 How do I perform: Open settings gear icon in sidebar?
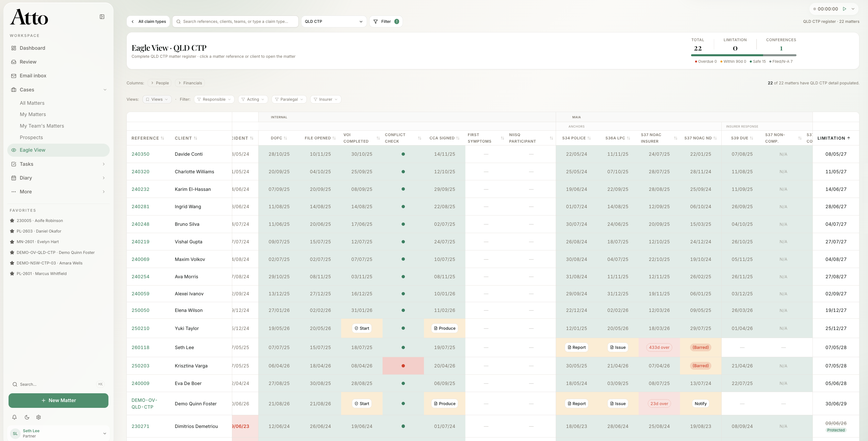point(39,417)
